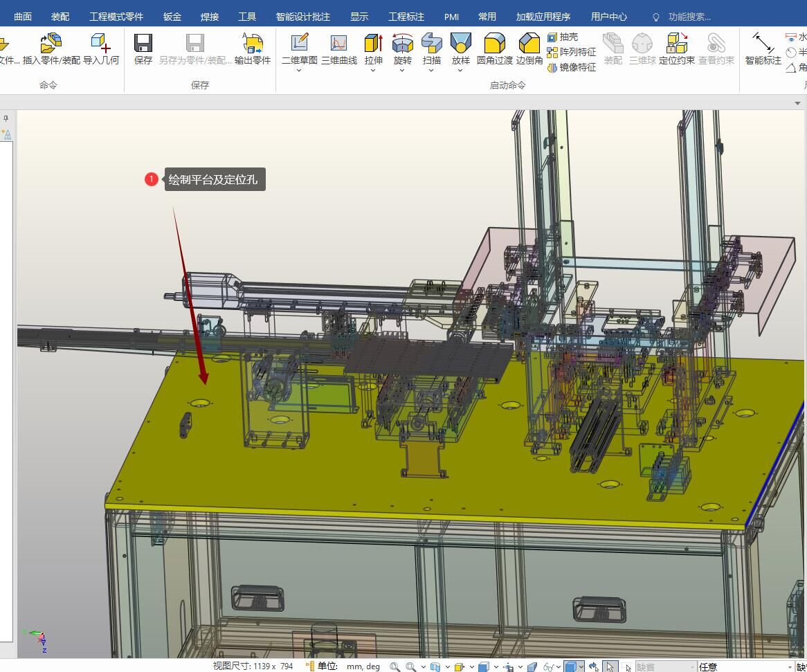Toggle the selection arrow mode in status bar
Image resolution: width=807 pixels, height=672 pixels.
coord(609,666)
